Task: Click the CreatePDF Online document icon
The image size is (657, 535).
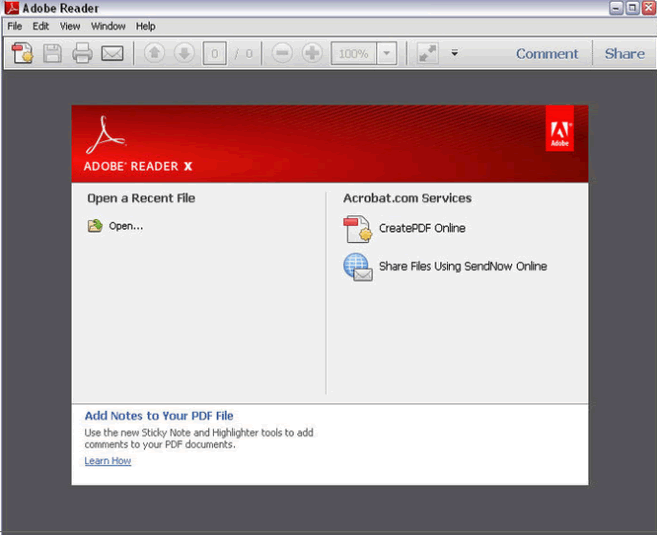Action: [x=357, y=229]
